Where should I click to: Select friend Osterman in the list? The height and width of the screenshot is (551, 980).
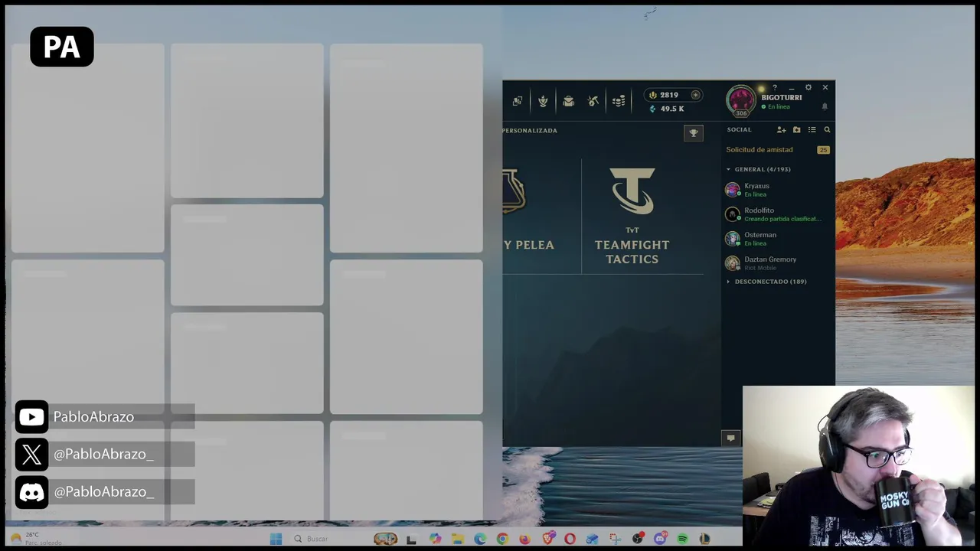pos(778,239)
